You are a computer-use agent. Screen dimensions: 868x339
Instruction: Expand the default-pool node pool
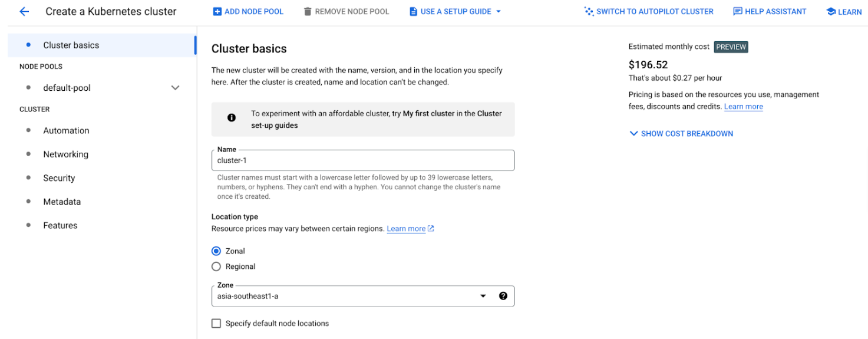[175, 88]
